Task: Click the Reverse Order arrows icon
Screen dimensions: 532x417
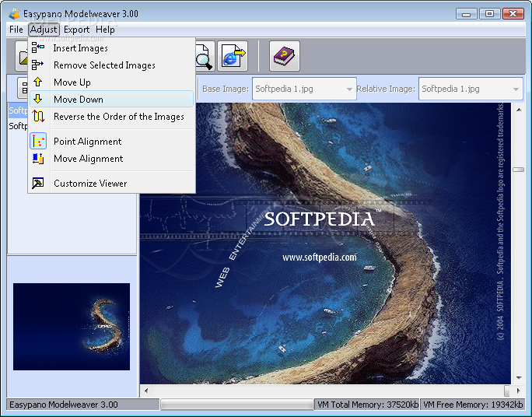Action: click(38, 117)
